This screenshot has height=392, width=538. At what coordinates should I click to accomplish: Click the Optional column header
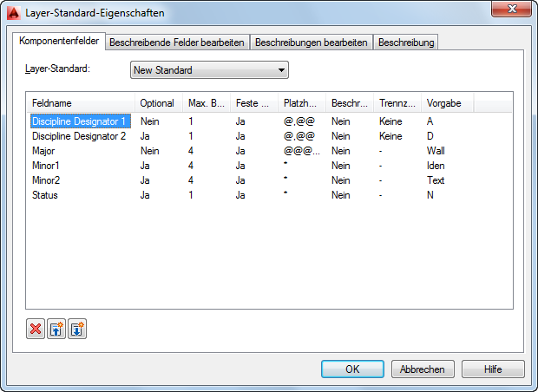[x=159, y=103]
